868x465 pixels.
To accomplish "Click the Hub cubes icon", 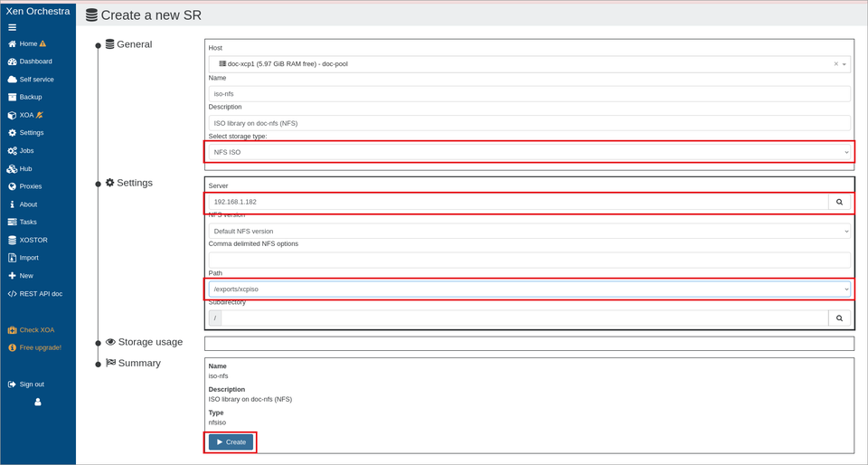I will point(12,169).
